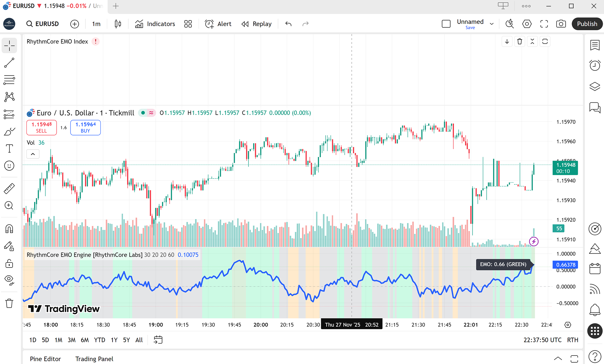Toggle RTH session mode
Screen dimensions: 604x364
click(x=573, y=340)
